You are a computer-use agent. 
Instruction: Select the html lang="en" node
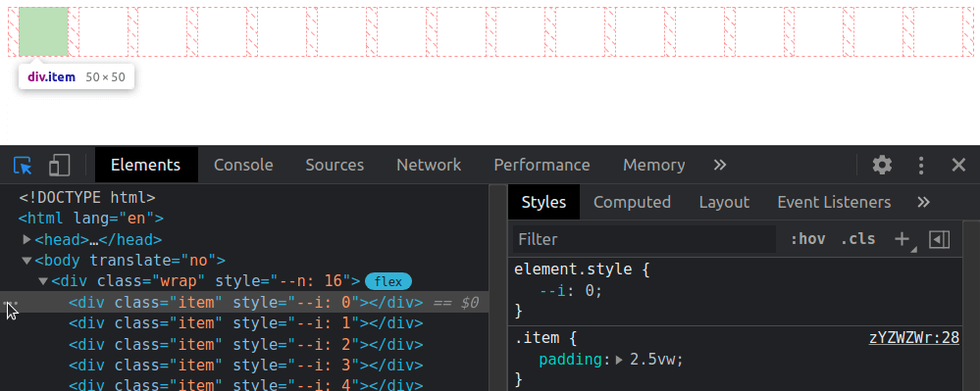coord(91,219)
